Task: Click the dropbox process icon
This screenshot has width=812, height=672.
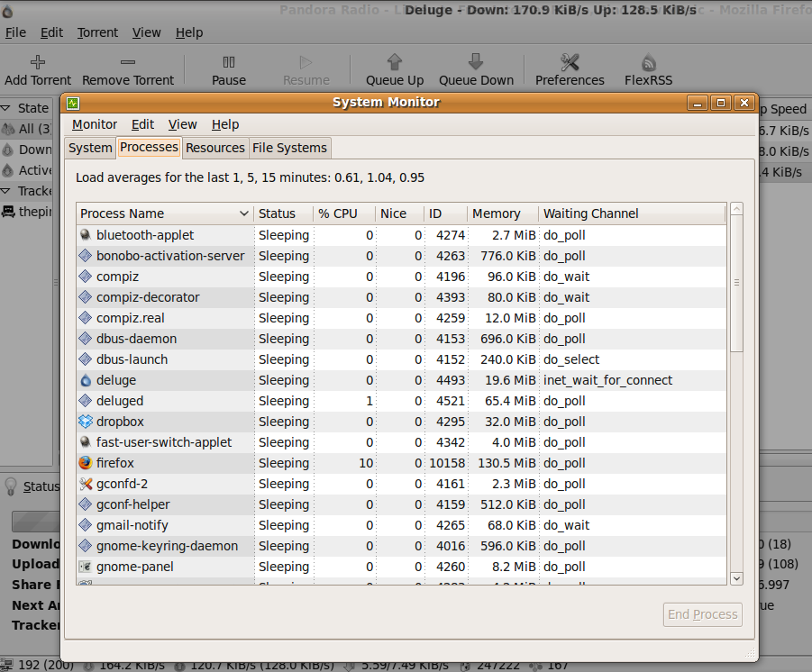Action: pyautogui.click(x=86, y=422)
